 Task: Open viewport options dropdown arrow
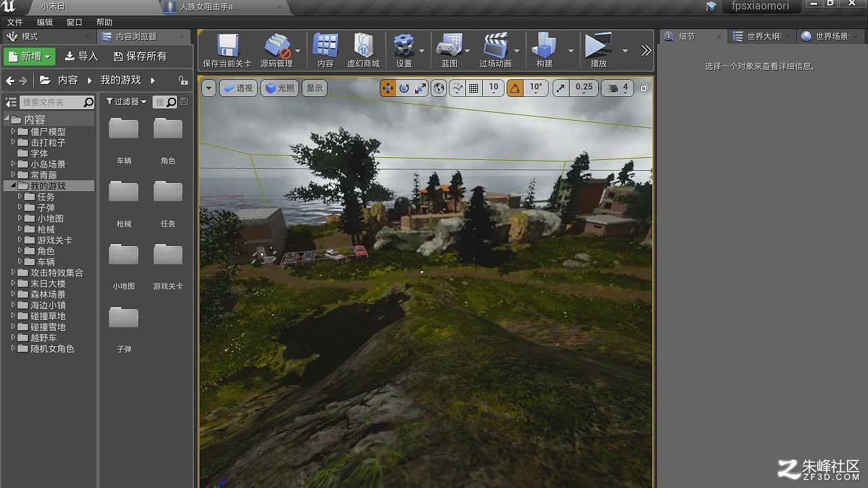(208, 88)
